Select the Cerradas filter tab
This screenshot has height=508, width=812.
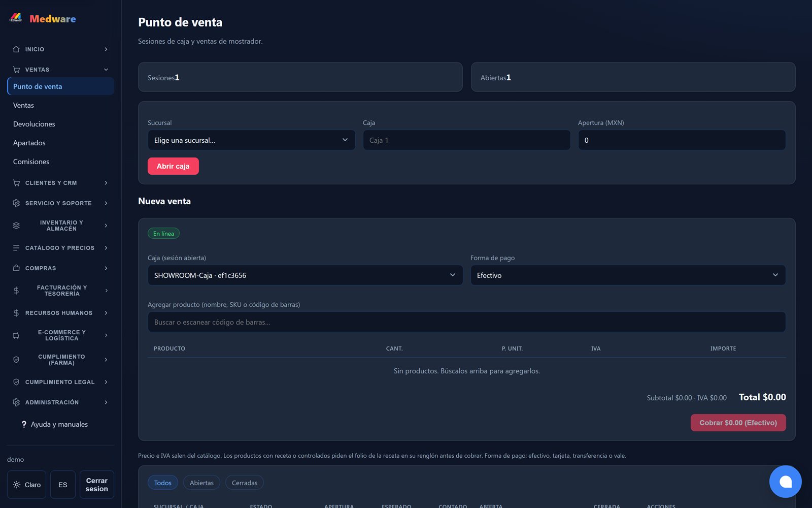245,483
